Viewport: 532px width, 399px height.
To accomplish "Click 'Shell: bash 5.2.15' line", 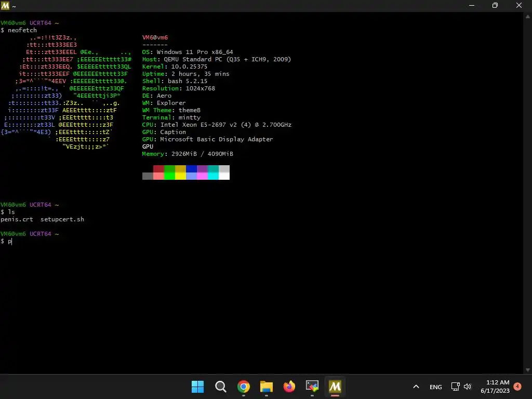I will [175, 81].
